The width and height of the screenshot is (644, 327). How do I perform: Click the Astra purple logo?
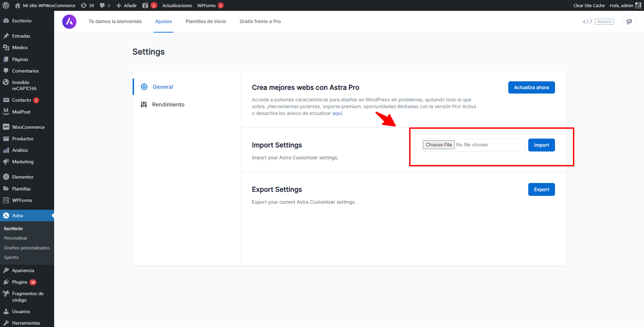point(69,22)
